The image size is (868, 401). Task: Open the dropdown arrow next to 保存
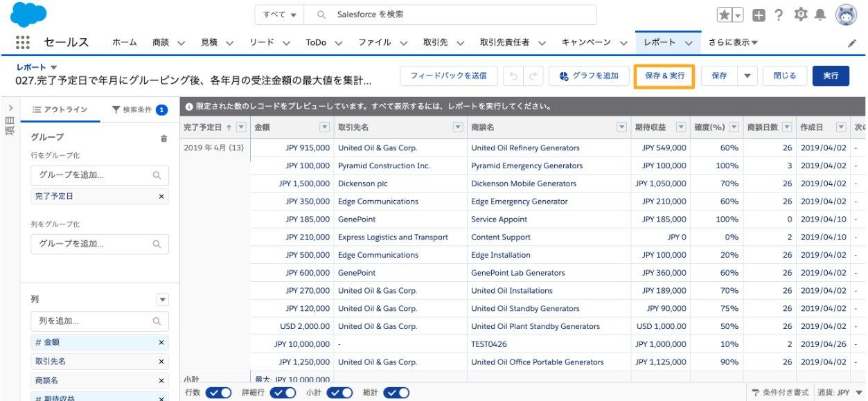pyautogui.click(x=747, y=76)
